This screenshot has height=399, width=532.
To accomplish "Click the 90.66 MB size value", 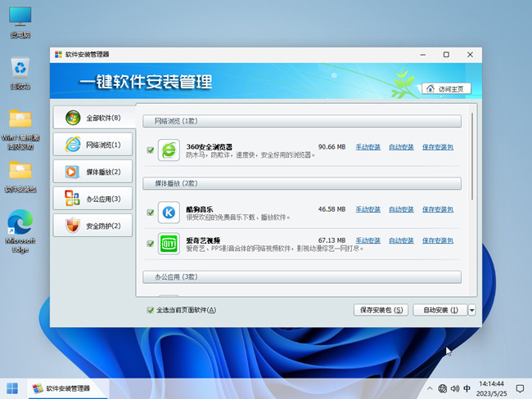I will pos(331,147).
